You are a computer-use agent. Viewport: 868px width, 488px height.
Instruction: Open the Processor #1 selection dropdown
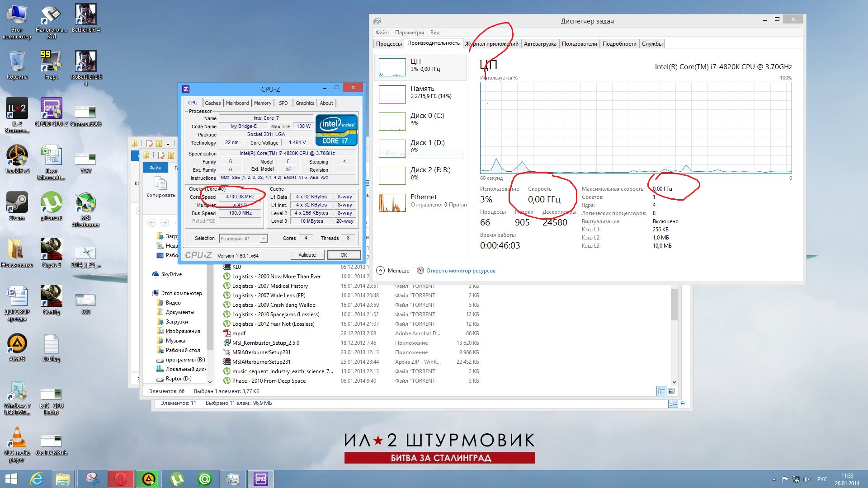(263, 239)
